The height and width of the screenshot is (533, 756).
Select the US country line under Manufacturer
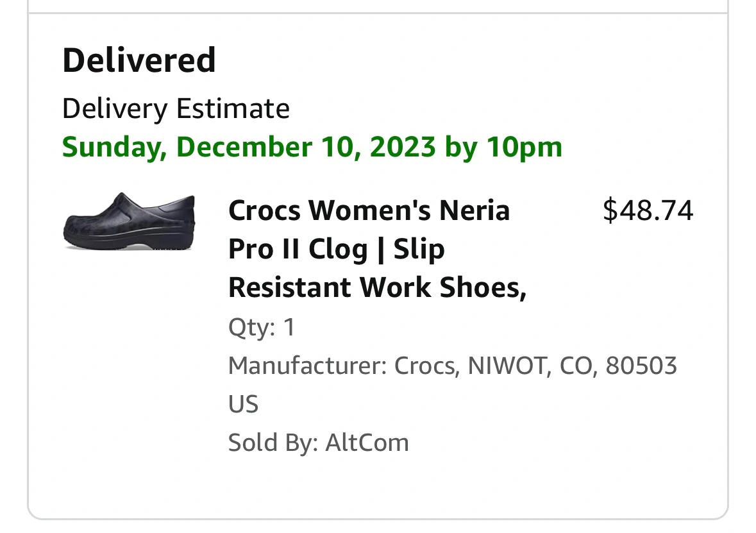(x=244, y=404)
